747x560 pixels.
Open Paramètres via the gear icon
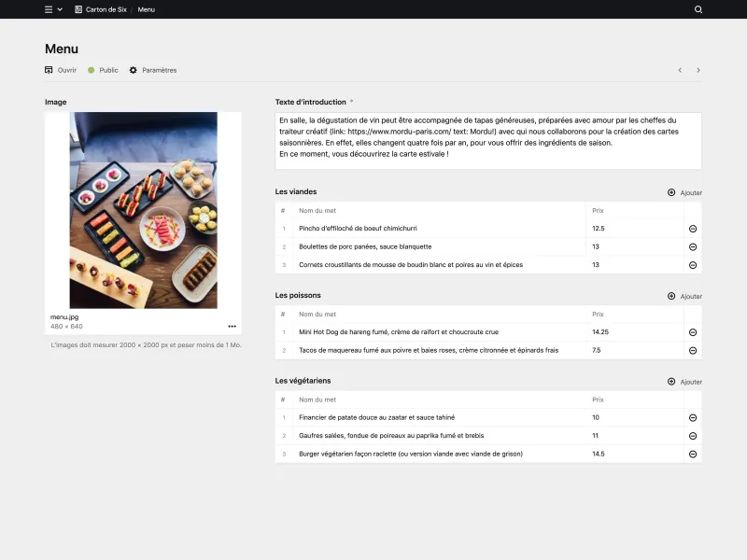(132, 69)
